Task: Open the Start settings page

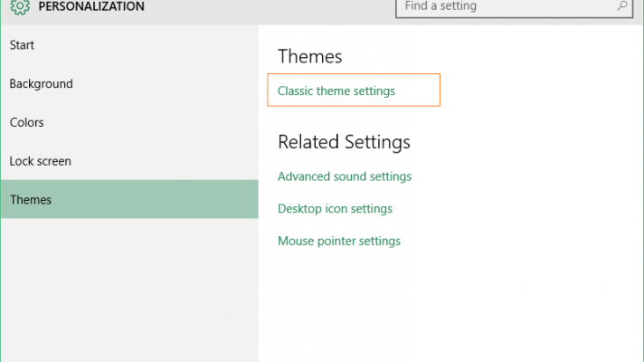Action: [23, 45]
